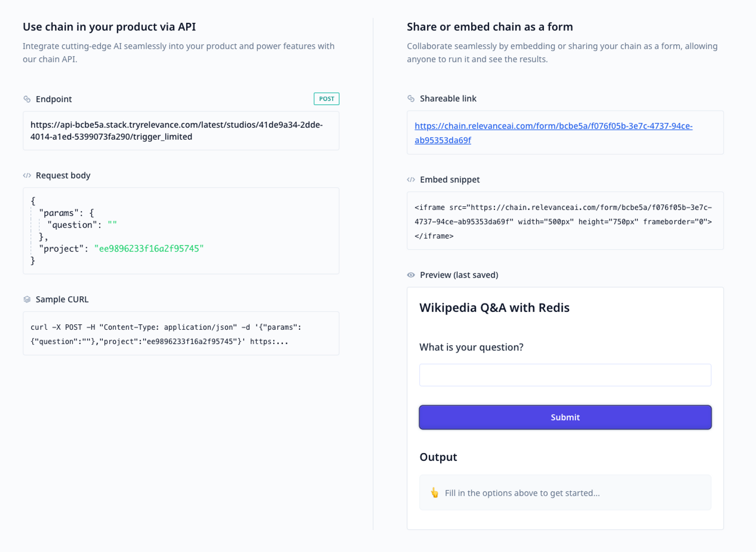Click the question input field

point(565,375)
